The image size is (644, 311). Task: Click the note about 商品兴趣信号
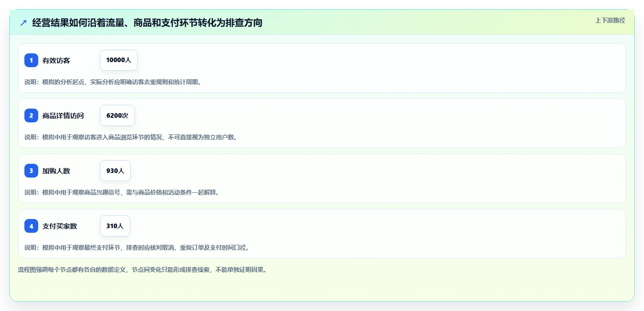pyautogui.click(x=122, y=192)
